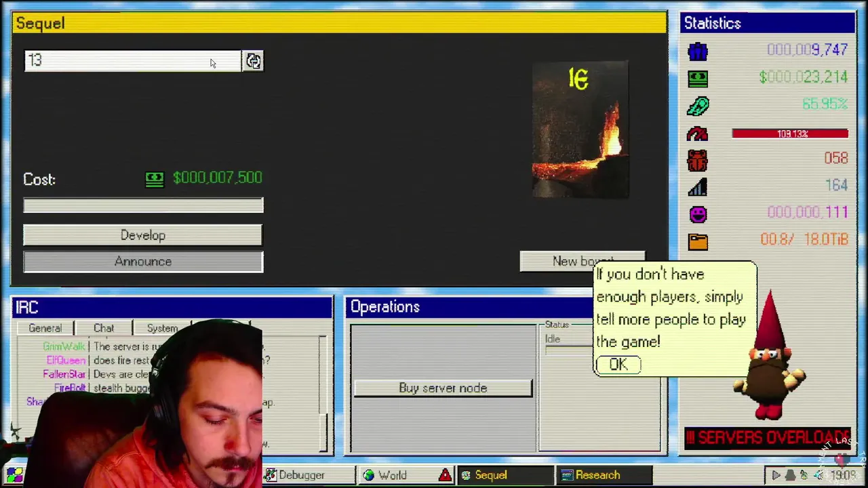
Task: Click the gnome assistant character
Action: [770, 356]
